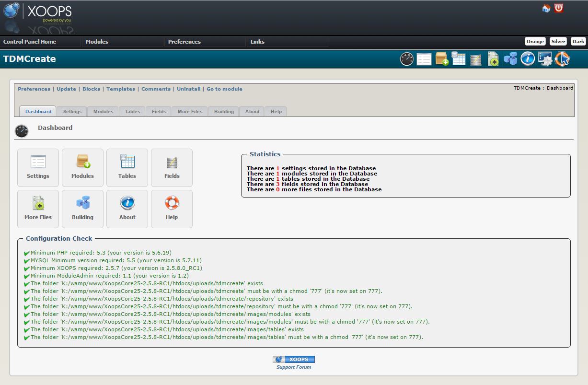Image resolution: width=588 pixels, height=385 pixels.
Task: Open the Modules top menu
Action: tap(97, 42)
